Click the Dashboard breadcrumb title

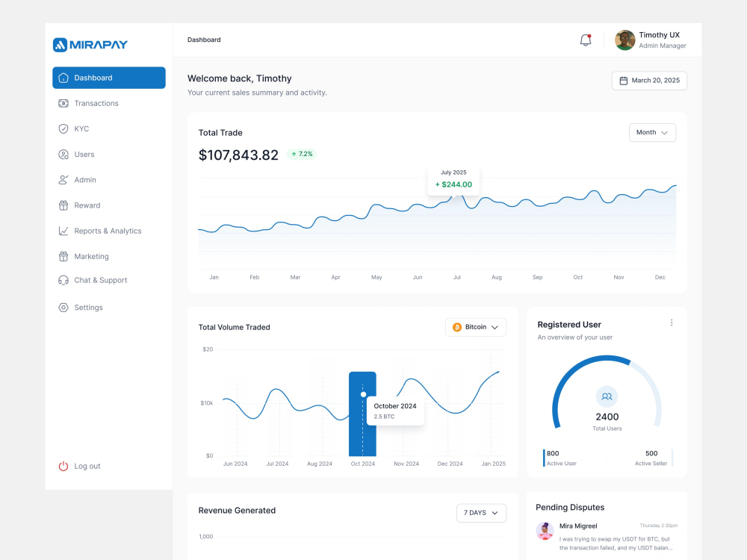[204, 40]
